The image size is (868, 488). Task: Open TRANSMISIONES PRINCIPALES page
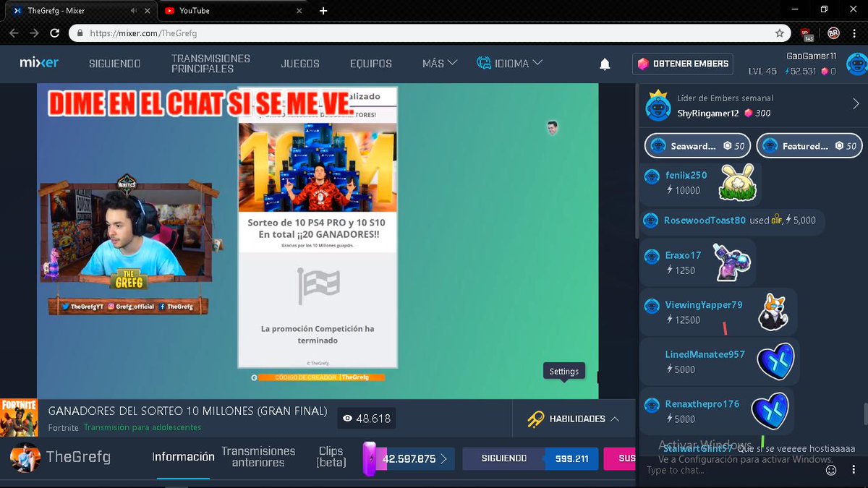pyautogui.click(x=210, y=64)
